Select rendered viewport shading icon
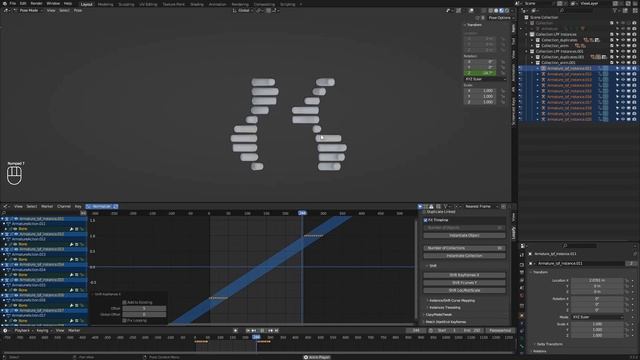 coord(507,11)
